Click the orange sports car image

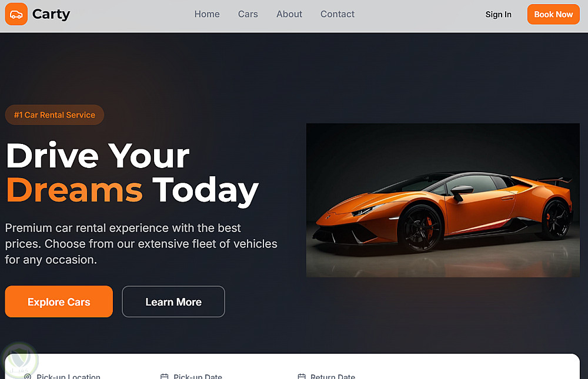pyautogui.click(x=443, y=200)
